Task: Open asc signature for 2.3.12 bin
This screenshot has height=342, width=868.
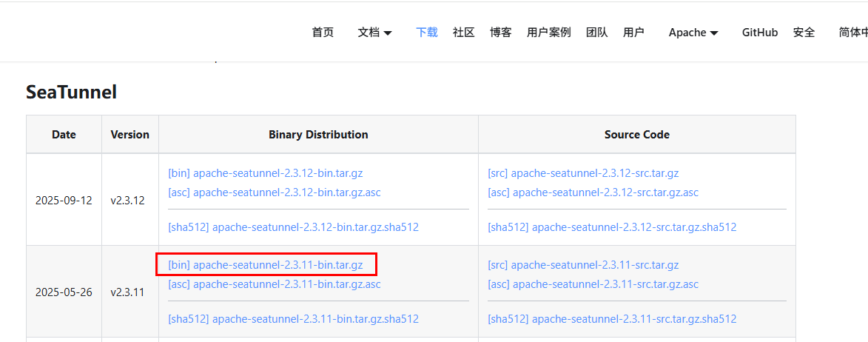Action: click(274, 192)
